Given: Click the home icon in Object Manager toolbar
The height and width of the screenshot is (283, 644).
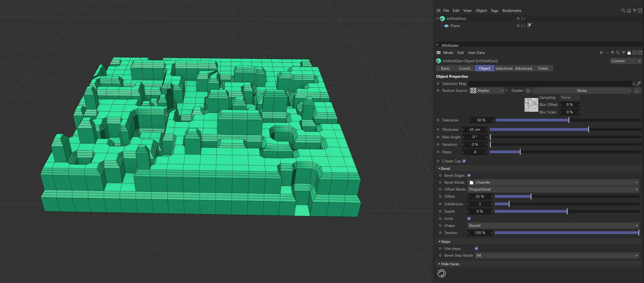Looking at the screenshot, I should click(x=630, y=11).
